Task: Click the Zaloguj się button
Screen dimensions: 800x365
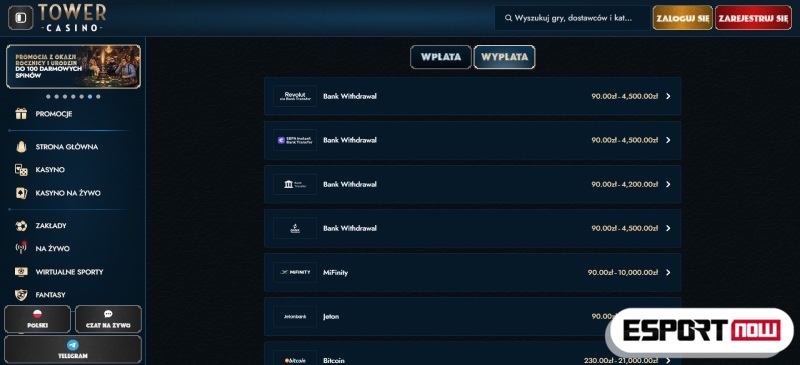Action: (683, 18)
